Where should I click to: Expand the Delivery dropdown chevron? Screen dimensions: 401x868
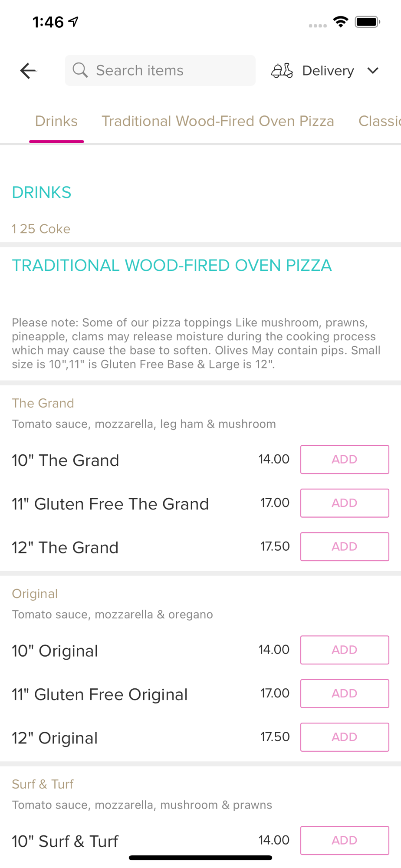[x=373, y=70]
